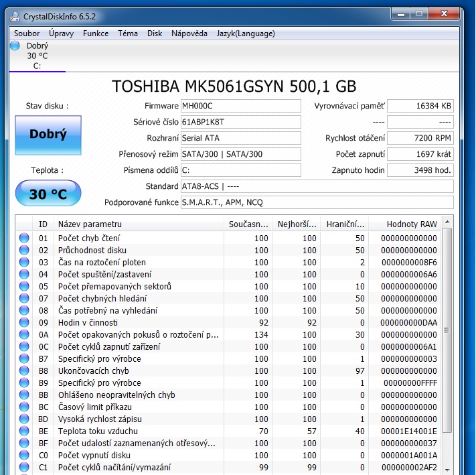This screenshot has width=476, height=475.
Task: Open the Úpravy menu
Action: [62, 33]
